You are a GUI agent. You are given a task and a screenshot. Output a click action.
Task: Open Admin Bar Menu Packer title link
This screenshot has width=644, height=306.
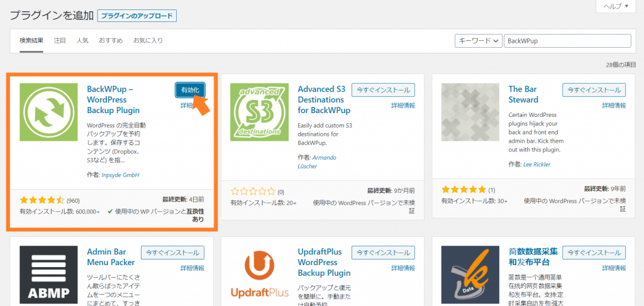pyautogui.click(x=111, y=257)
